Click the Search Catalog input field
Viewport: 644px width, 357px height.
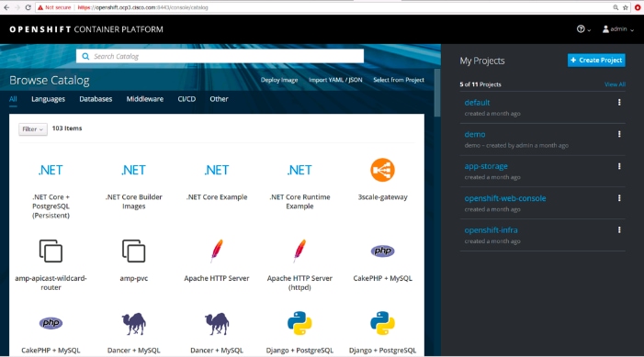pyautogui.click(x=220, y=56)
